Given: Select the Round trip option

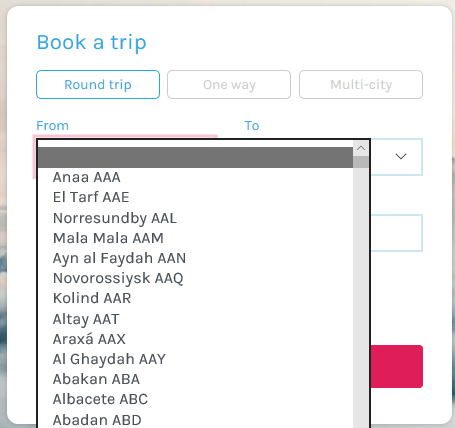Looking at the screenshot, I should [98, 85].
